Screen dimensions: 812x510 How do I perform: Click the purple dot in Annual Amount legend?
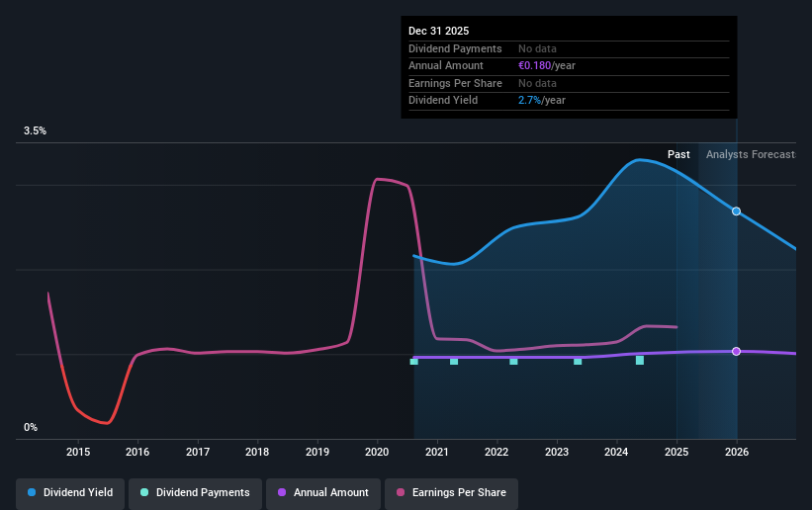[x=282, y=492]
